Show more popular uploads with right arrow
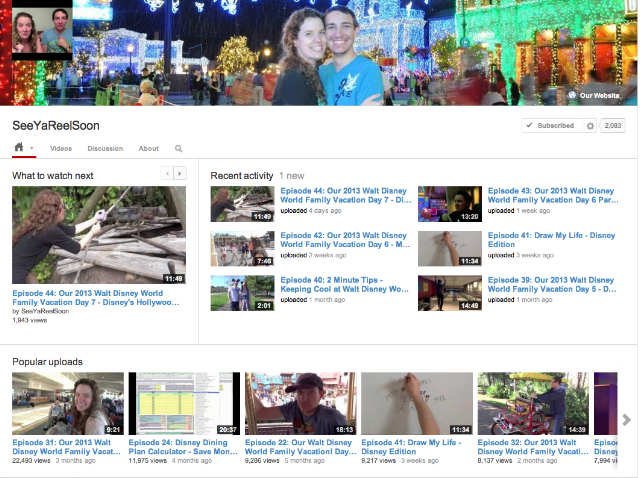 click(627, 420)
